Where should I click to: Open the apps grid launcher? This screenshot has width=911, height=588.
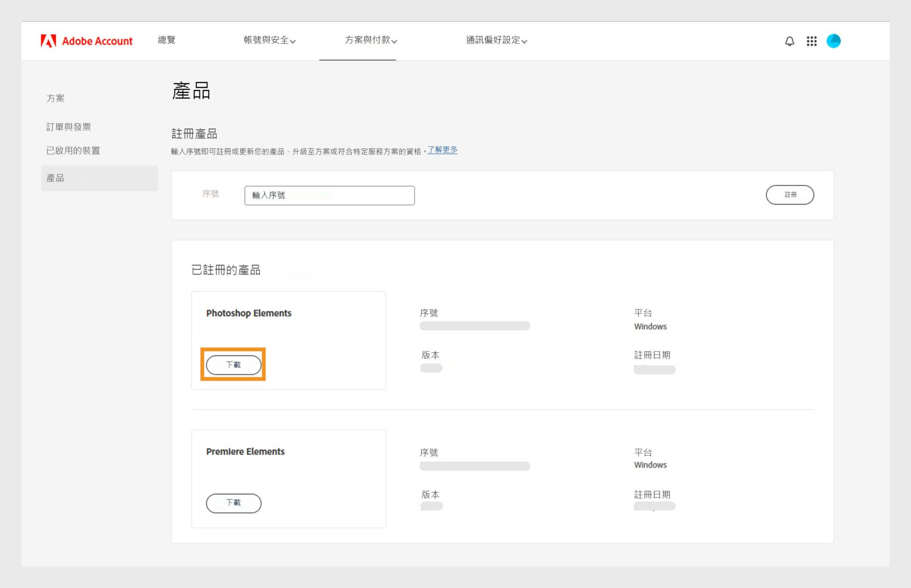tap(811, 41)
